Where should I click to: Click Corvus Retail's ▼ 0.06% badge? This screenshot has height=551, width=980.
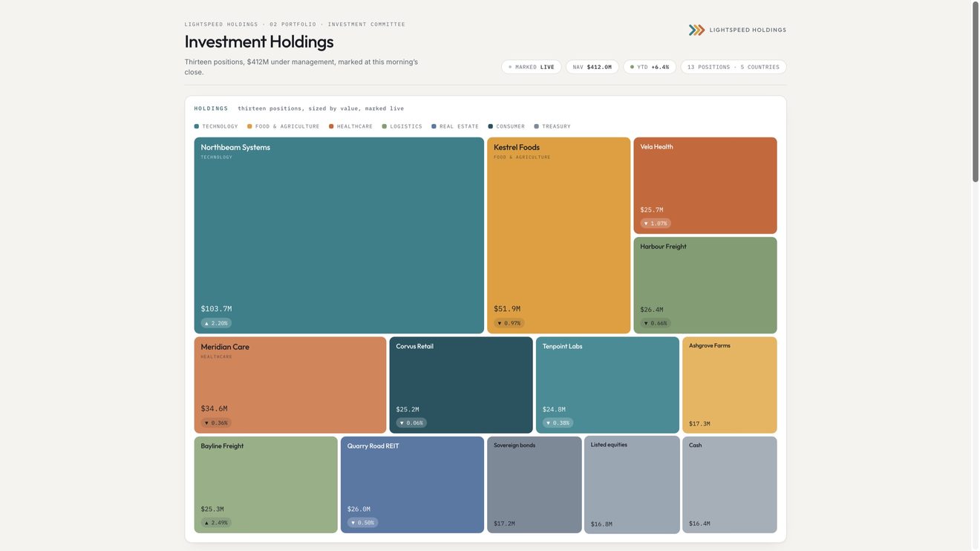(x=411, y=423)
